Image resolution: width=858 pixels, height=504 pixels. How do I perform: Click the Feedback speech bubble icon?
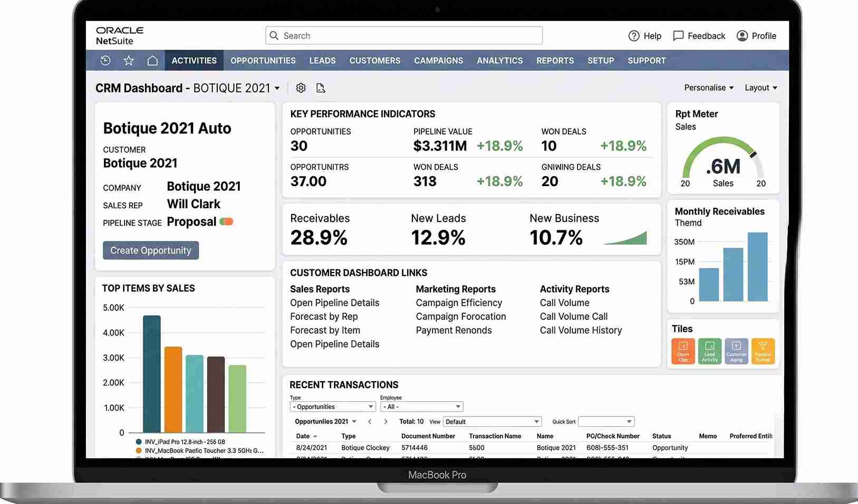[x=678, y=36]
